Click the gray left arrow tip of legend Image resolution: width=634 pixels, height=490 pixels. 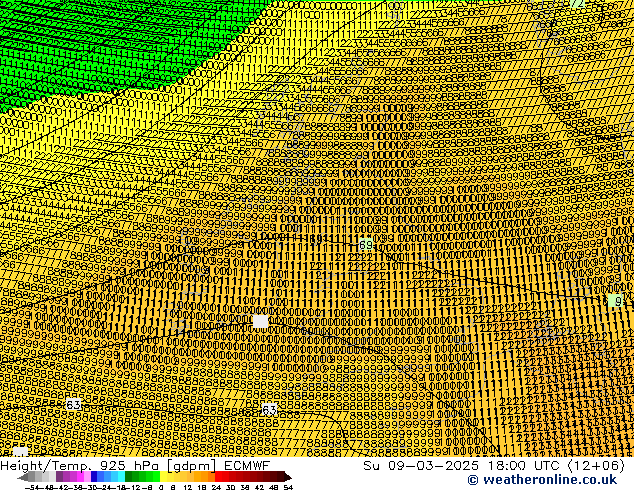21,477
